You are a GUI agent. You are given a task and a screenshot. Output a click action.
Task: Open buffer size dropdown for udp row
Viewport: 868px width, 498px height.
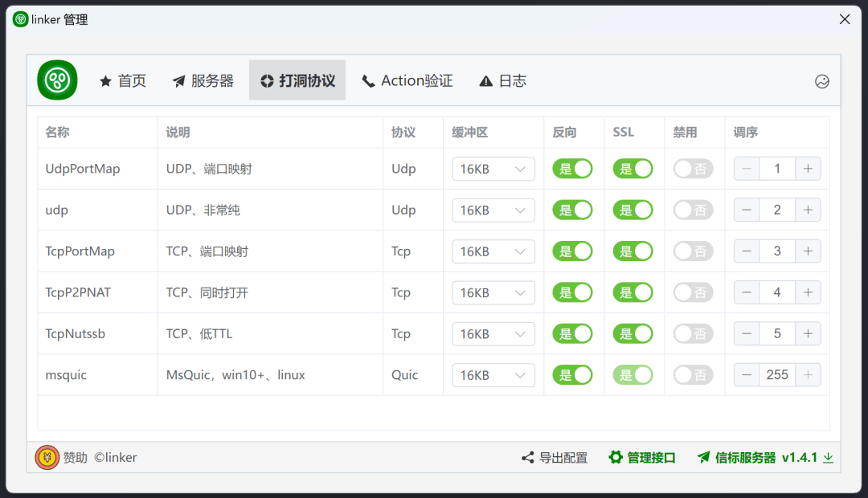click(493, 210)
